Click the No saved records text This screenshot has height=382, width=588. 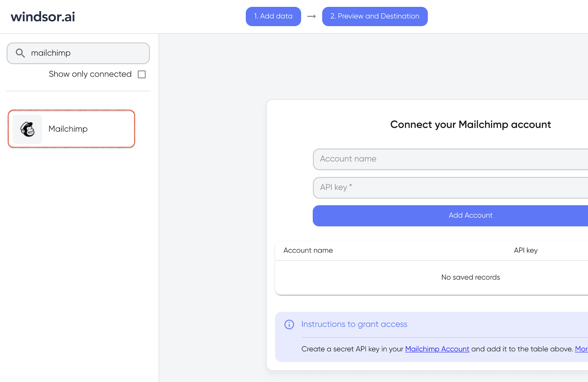point(470,277)
